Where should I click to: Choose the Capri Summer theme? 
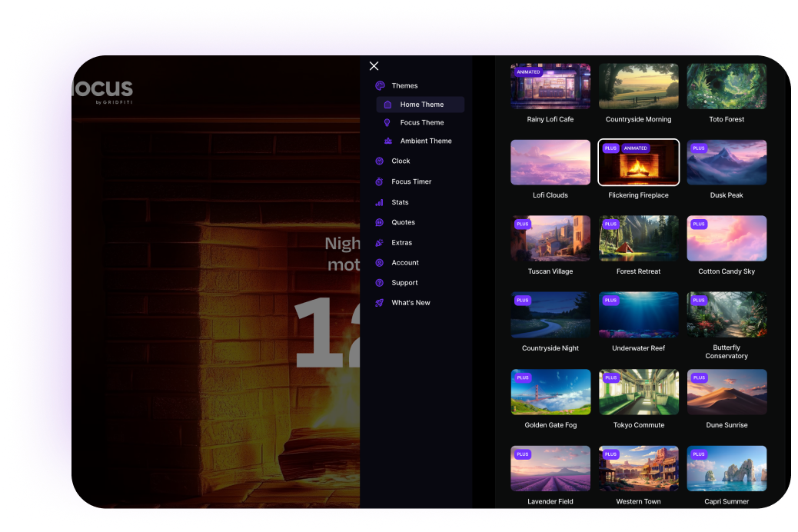[727, 468]
